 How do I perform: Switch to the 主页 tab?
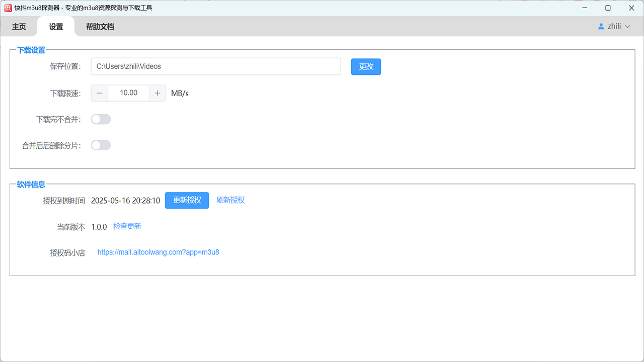[x=19, y=27]
